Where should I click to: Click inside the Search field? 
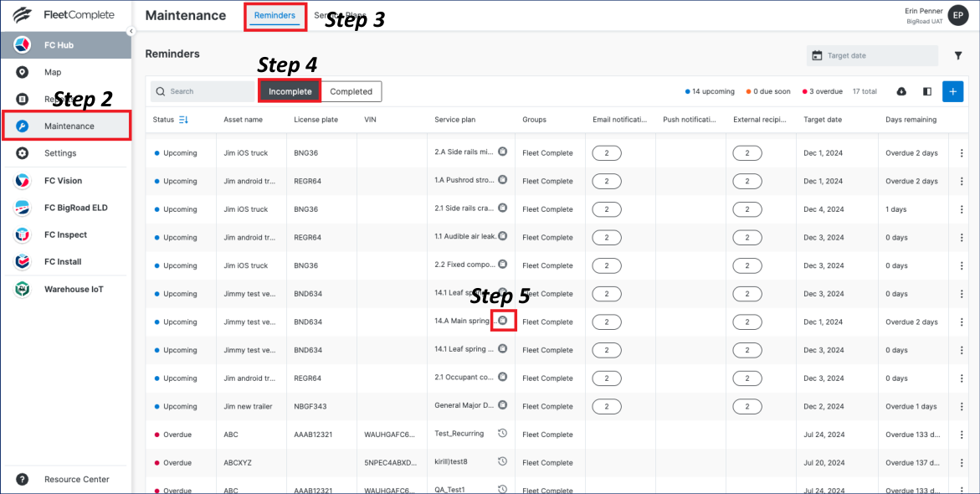point(201,91)
